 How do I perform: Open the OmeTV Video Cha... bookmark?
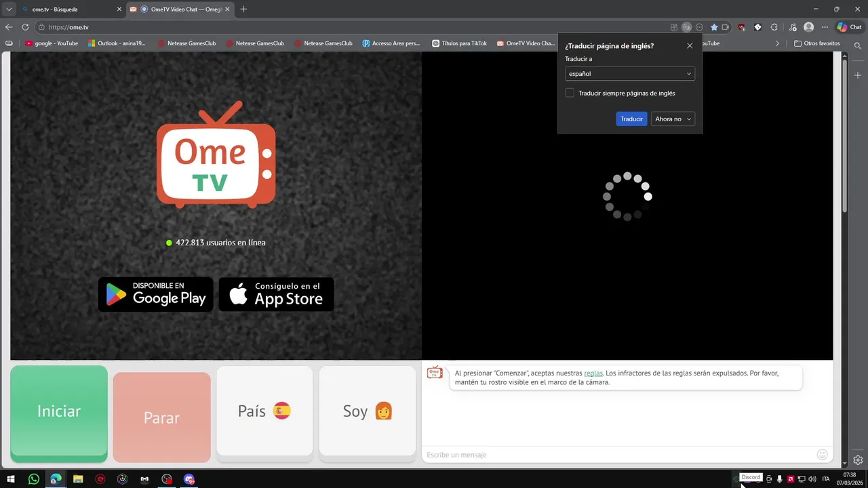click(526, 43)
